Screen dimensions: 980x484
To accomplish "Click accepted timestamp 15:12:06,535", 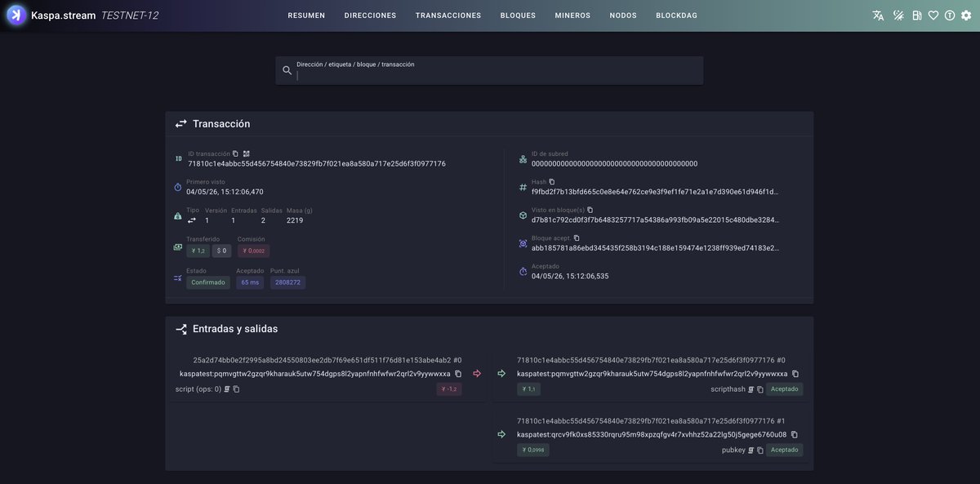I will click(570, 277).
